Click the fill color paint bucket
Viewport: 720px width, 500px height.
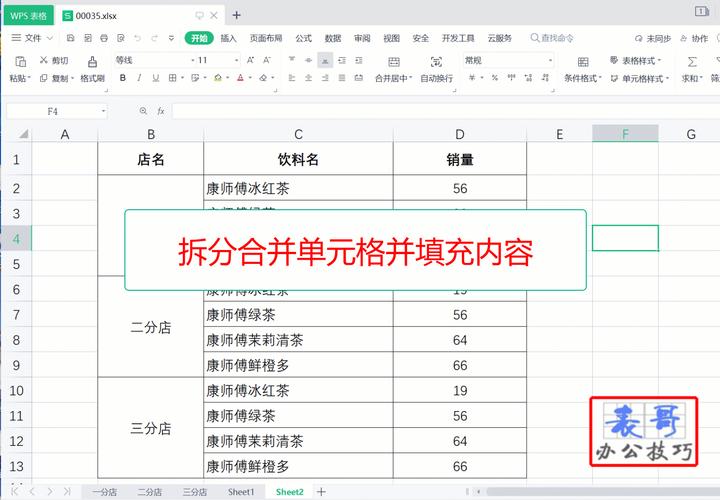coord(218,78)
